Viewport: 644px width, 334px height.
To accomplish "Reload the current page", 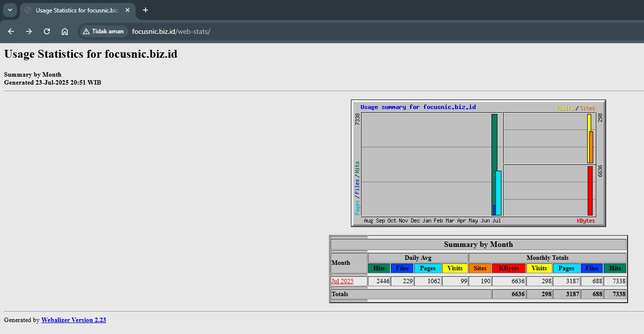I will point(47,31).
